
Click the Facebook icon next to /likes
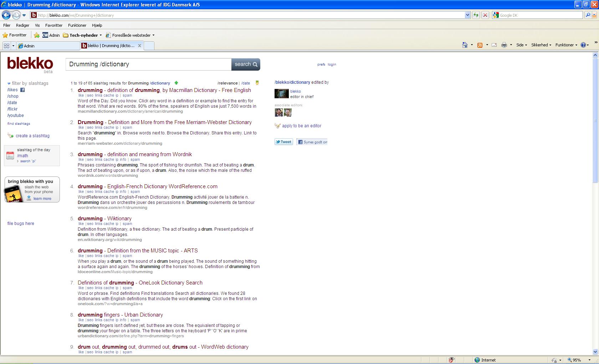(x=22, y=90)
